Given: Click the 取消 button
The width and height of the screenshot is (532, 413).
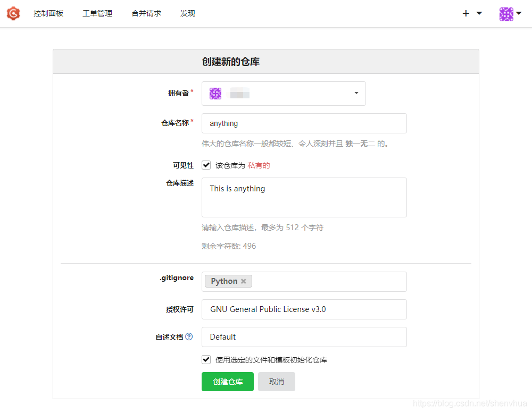Looking at the screenshot, I should pos(277,382).
